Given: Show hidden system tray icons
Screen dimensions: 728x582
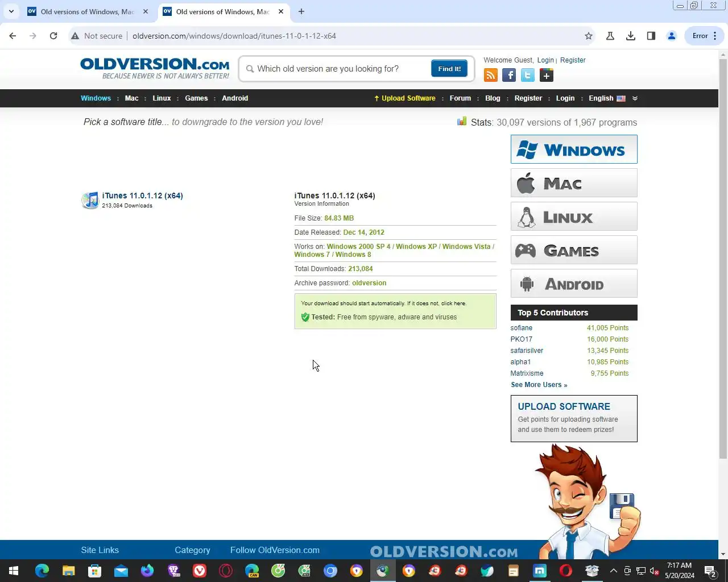Looking at the screenshot, I should [613, 571].
